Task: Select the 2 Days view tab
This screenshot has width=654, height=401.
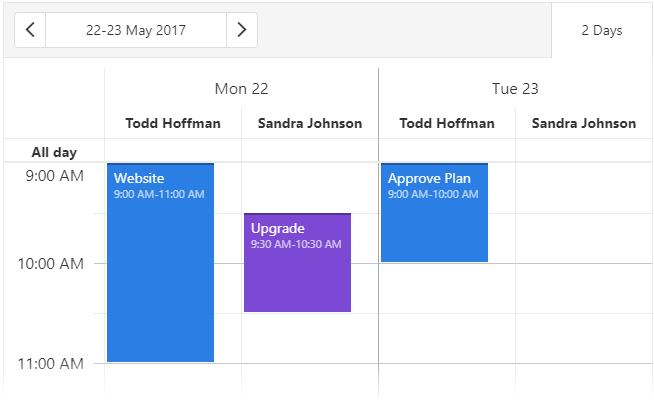Action: pyautogui.click(x=602, y=30)
